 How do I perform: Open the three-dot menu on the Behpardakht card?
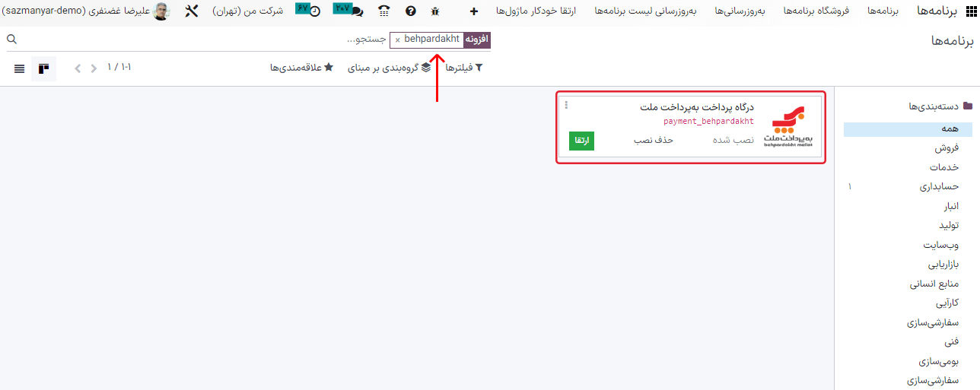click(566, 106)
